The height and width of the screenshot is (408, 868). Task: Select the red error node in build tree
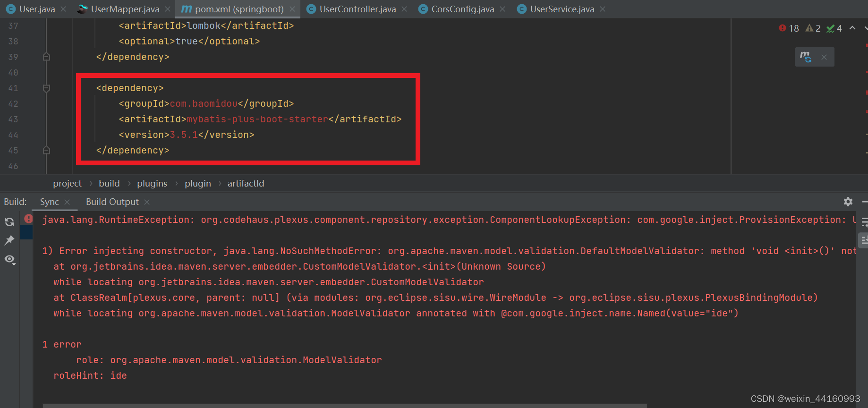pos(29,219)
